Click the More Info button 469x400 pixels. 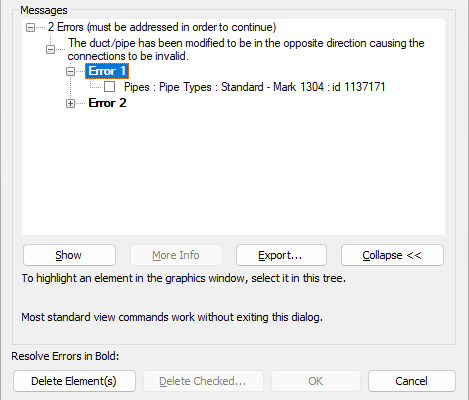coord(176,255)
